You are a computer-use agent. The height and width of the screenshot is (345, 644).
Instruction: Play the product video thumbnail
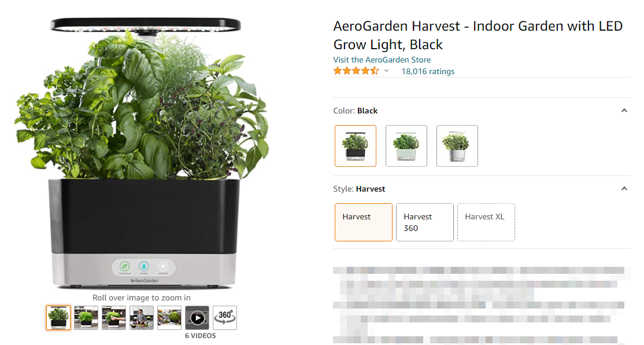(197, 317)
